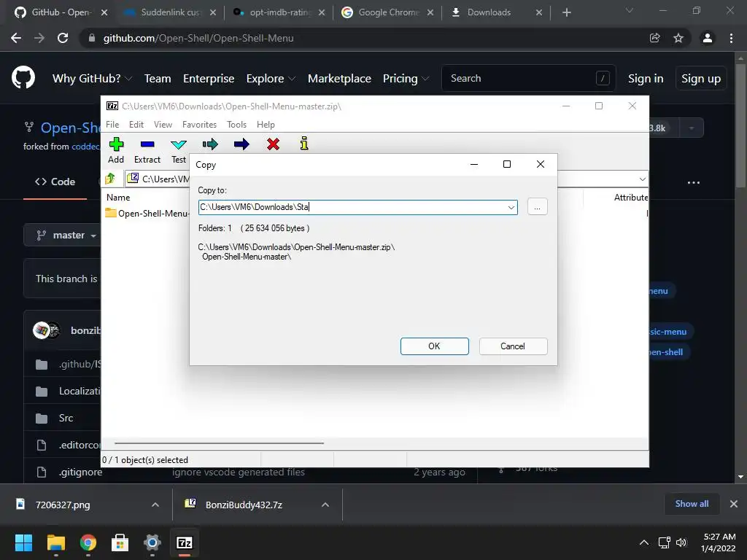The image size is (747, 560).
Task: Open the 7-Zip Tools menu
Action: coord(237,124)
